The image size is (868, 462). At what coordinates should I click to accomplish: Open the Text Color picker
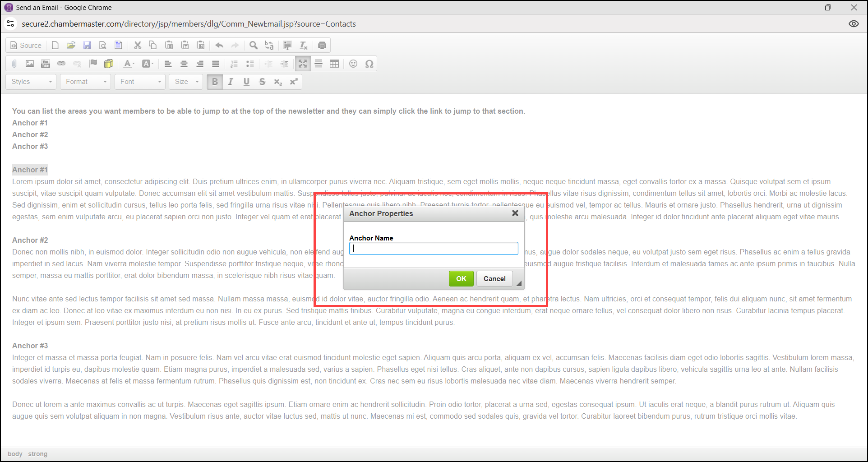pos(129,64)
